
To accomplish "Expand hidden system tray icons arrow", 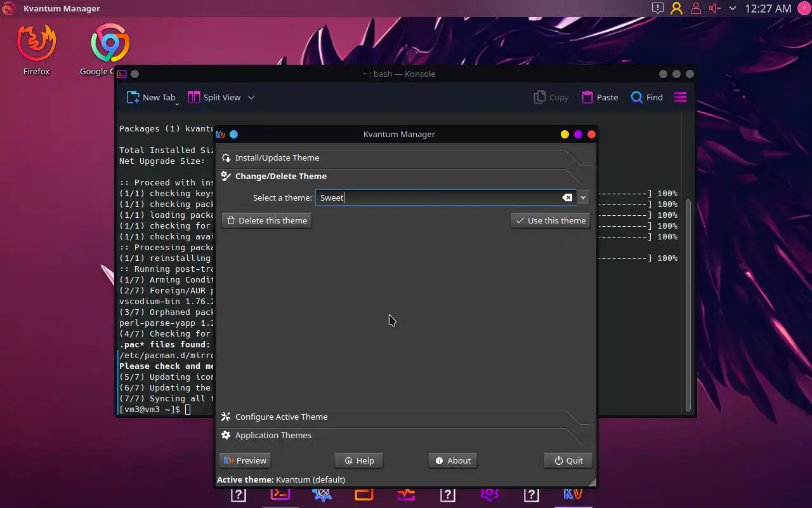I will (x=733, y=8).
